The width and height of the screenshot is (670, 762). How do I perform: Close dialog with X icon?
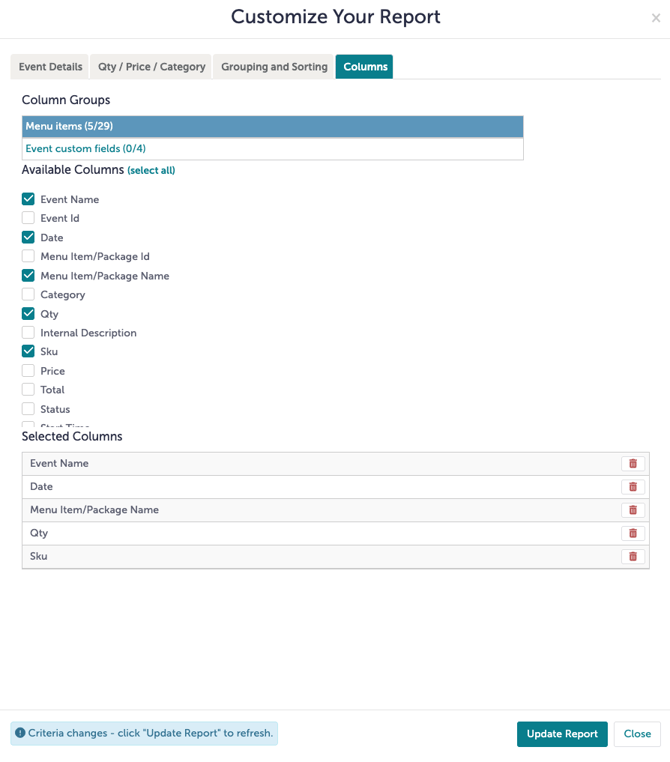656,18
